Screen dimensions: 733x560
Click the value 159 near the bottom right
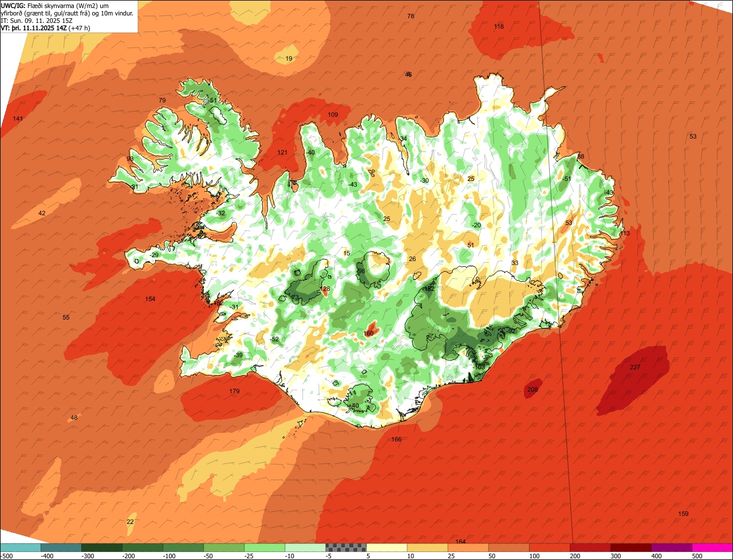[683, 514]
